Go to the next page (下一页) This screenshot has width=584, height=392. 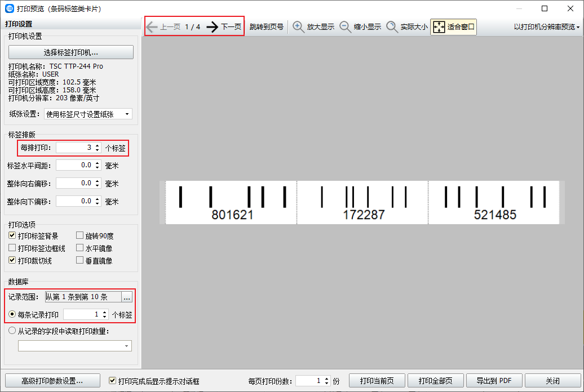click(x=224, y=27)
